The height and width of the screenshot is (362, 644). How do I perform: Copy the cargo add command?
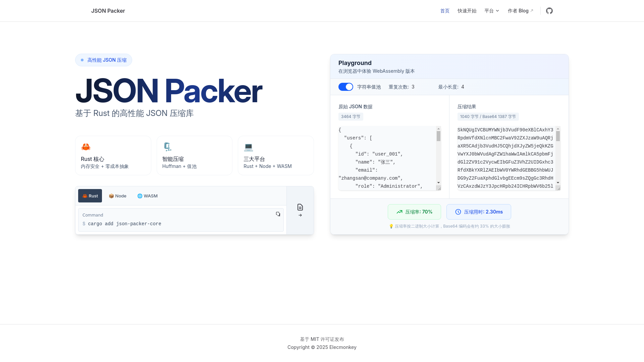click(x=278, y=214)
